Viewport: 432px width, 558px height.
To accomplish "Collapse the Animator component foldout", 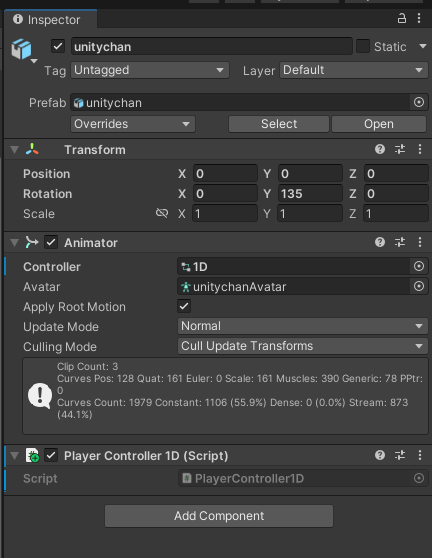I will pyautogui.click(x=15, y=243).
